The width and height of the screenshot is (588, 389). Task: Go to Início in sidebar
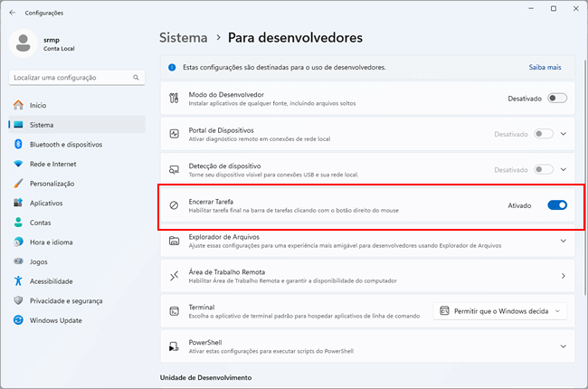[77, 105]
